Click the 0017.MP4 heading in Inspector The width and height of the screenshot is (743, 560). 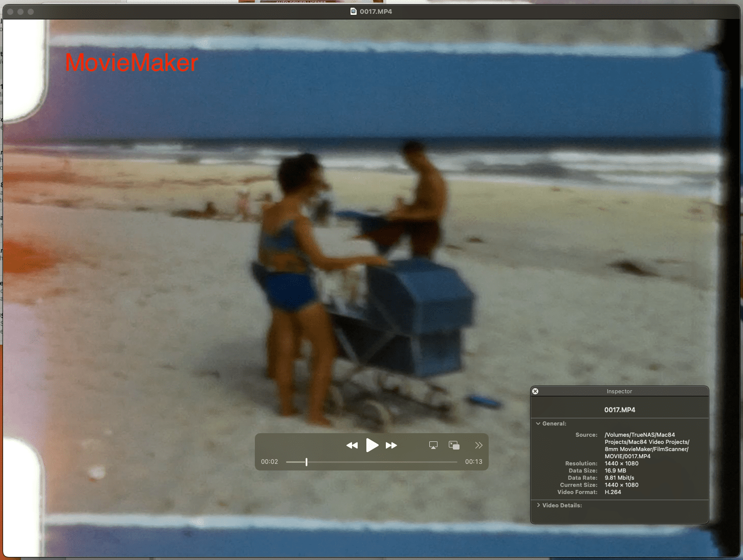point(619,410)
